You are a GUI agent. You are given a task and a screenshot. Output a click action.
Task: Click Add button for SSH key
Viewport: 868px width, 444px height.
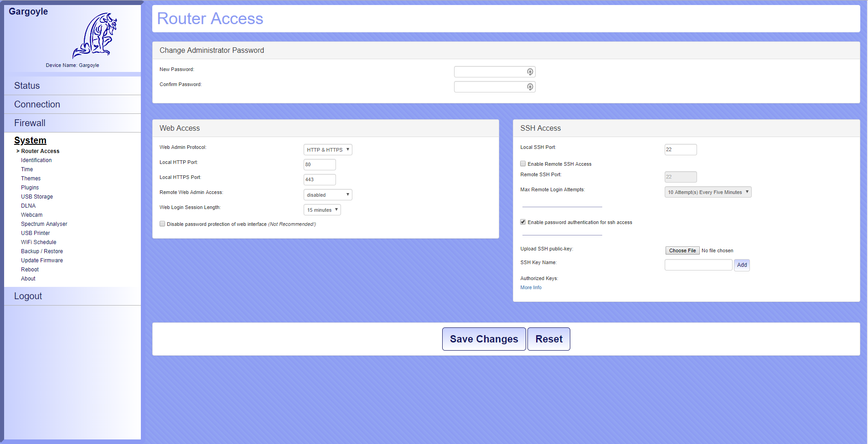click(742, 265)
